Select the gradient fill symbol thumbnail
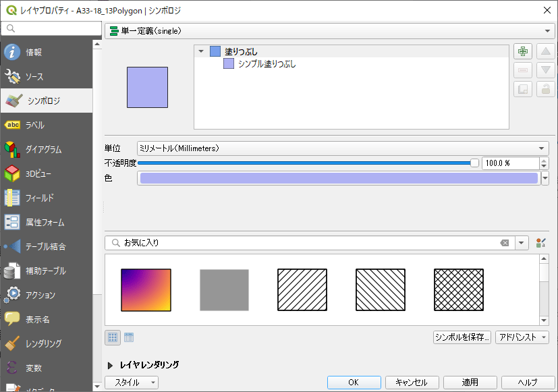 click(146, 290)
